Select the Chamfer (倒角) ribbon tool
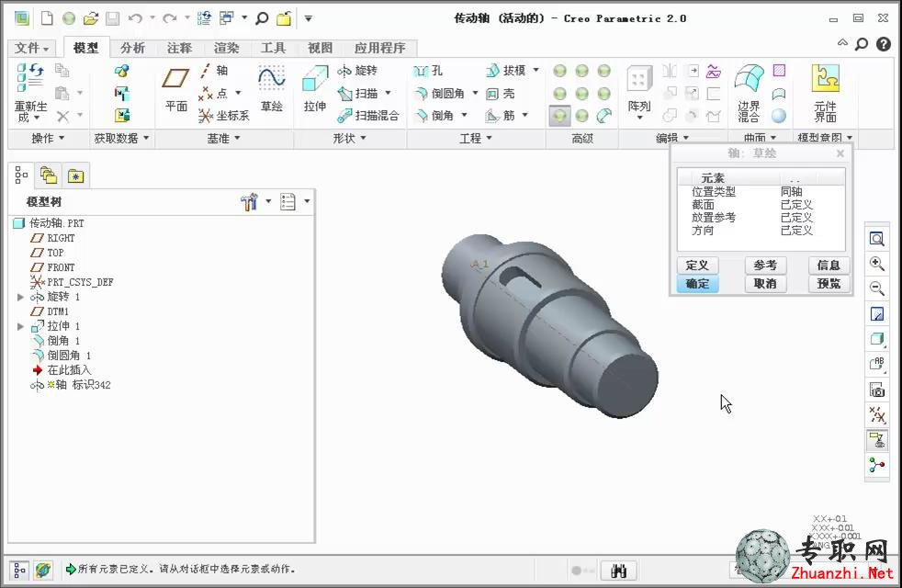 pos(434,116)
